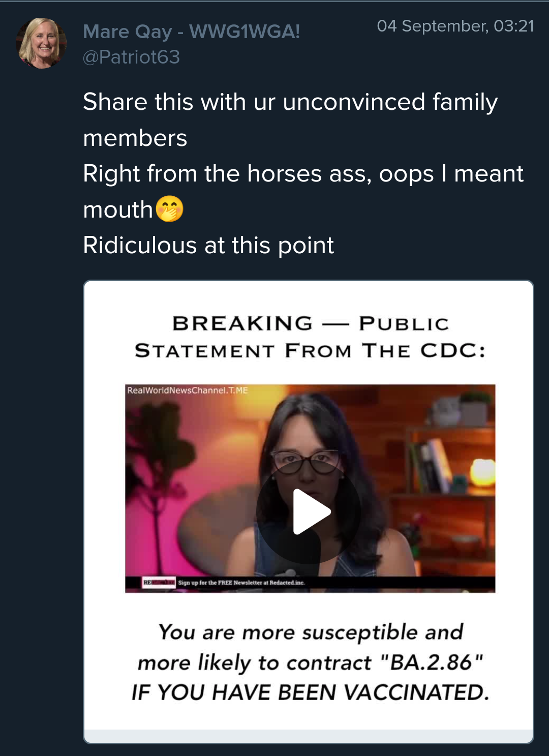Click the "STATEMENT FROM THE CDC:" heading line

310,351
